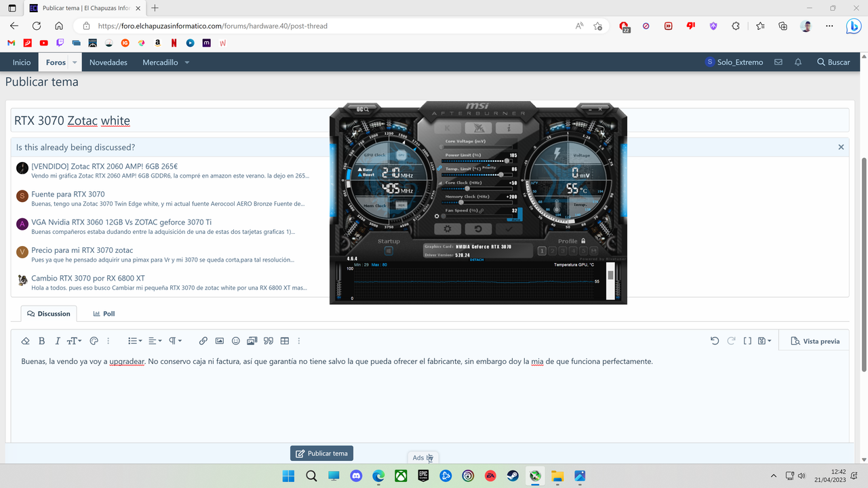868x488 pixels.
Task: Click insert media icon in editor
Action: (252, 341)
